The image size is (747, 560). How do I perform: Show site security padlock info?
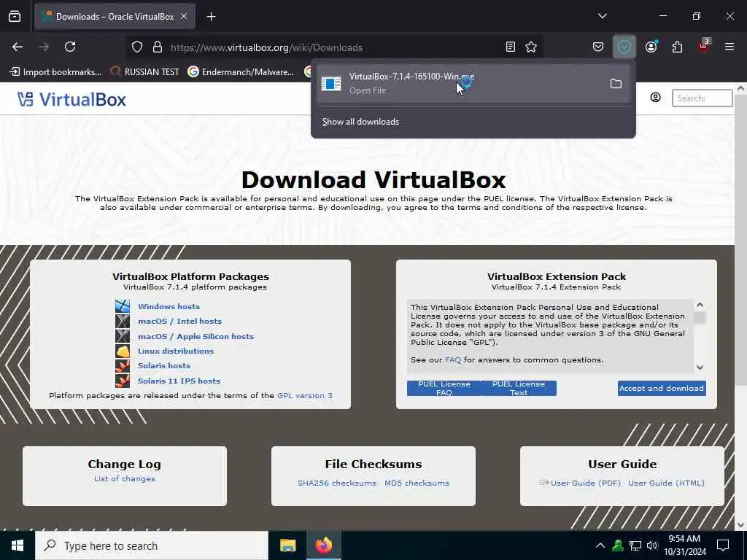pyautogui.click(x=158, y=47)
